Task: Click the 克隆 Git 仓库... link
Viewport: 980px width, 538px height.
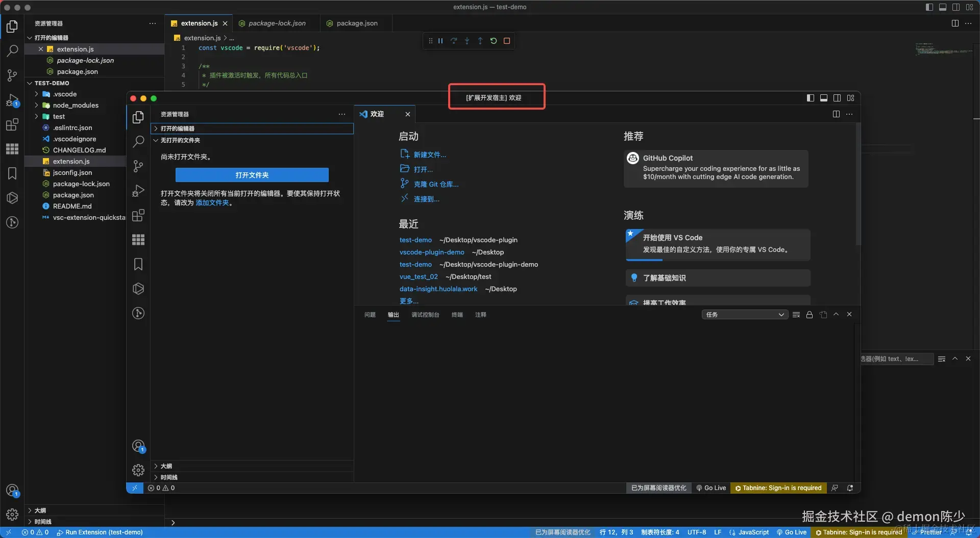Action: [436, 184]
